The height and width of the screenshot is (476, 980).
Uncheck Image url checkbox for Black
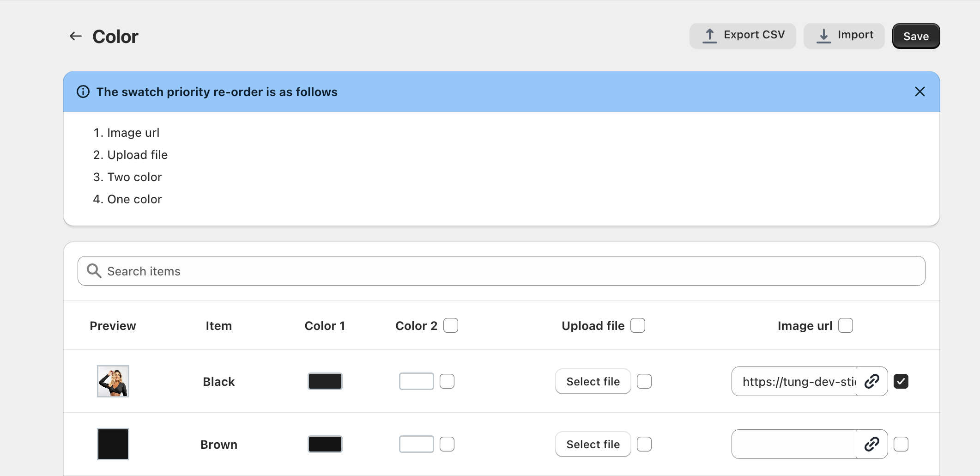click(x=901, y=381)
